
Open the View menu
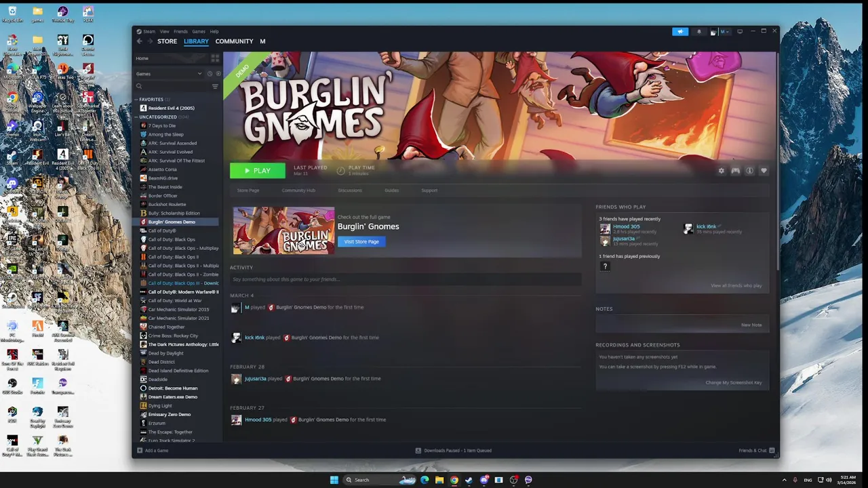[165, 31]
